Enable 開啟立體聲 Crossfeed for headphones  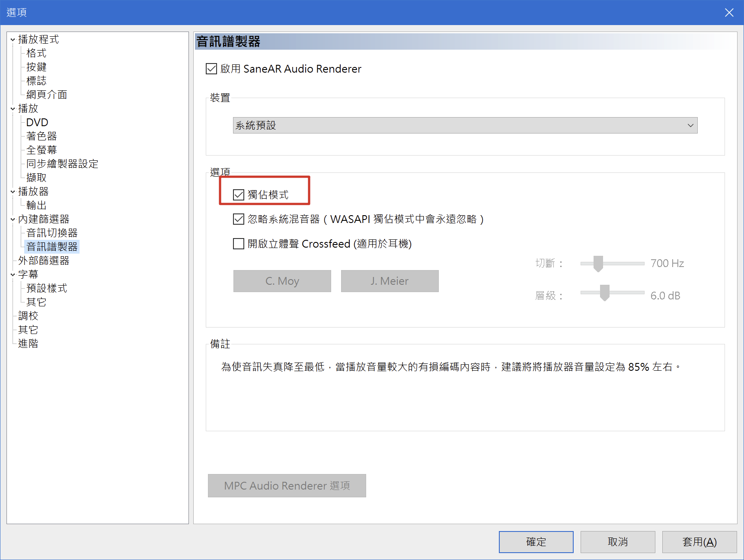(239, 244)
